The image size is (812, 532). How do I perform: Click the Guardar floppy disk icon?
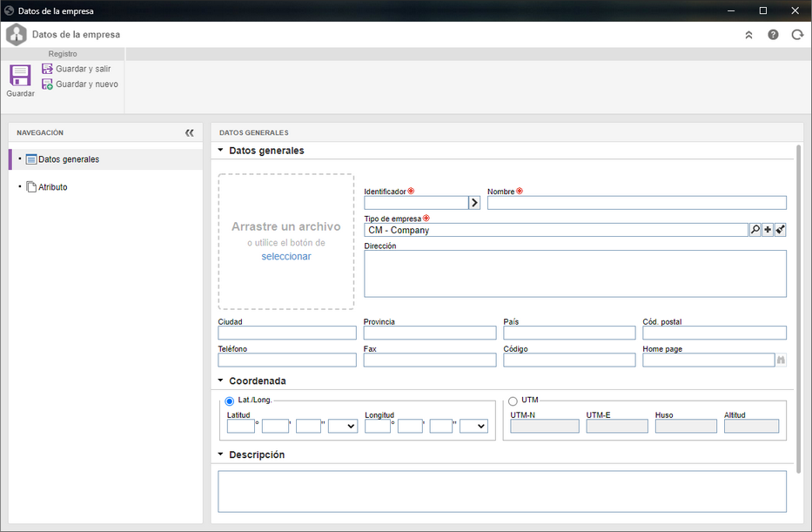click(x=20, y=76)
